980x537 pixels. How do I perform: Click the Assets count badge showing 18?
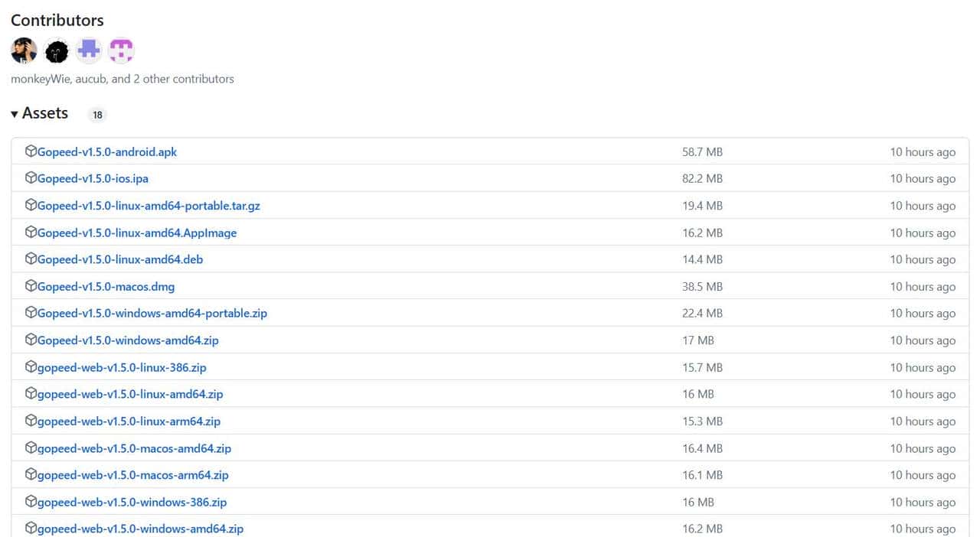coord(97,115)
